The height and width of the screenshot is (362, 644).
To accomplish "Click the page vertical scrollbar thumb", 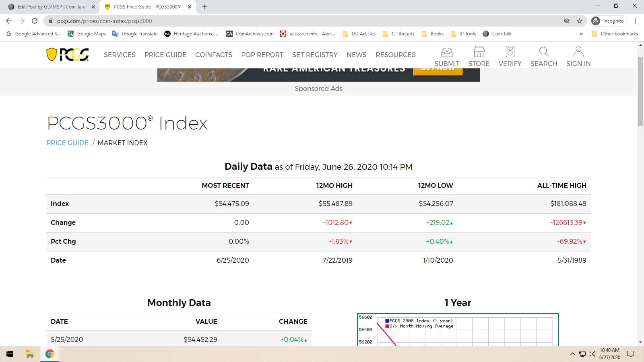I will [640, 91].
